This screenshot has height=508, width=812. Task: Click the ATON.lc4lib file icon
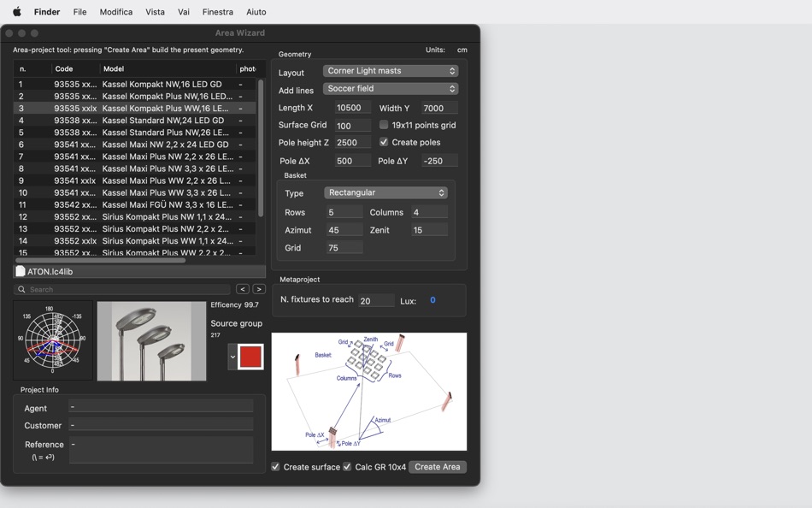(x=21, y=271)
